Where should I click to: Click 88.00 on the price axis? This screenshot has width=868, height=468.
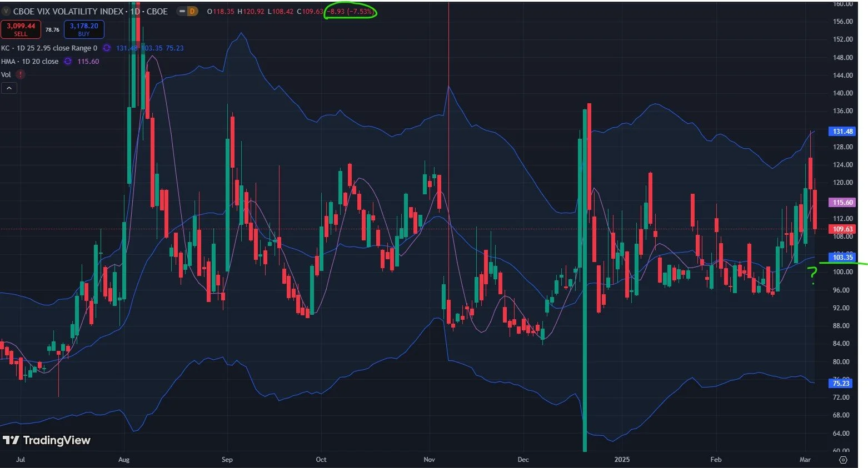tap(841, 326)
